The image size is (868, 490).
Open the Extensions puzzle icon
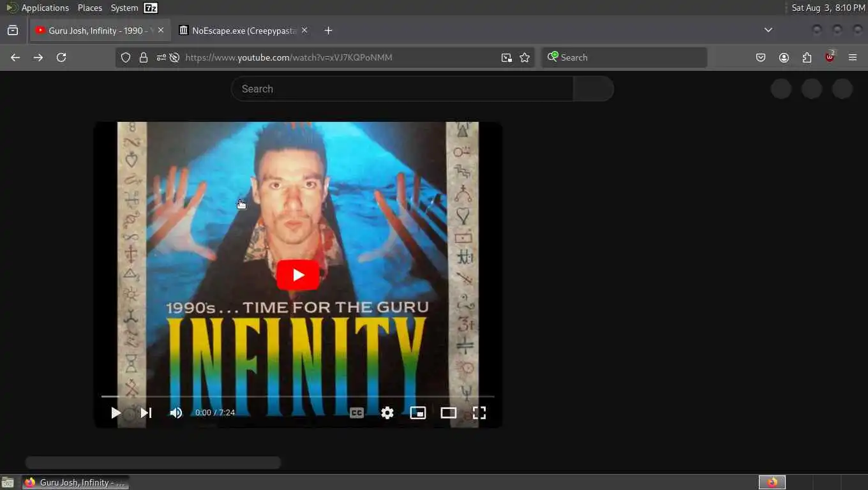point(807,57)
